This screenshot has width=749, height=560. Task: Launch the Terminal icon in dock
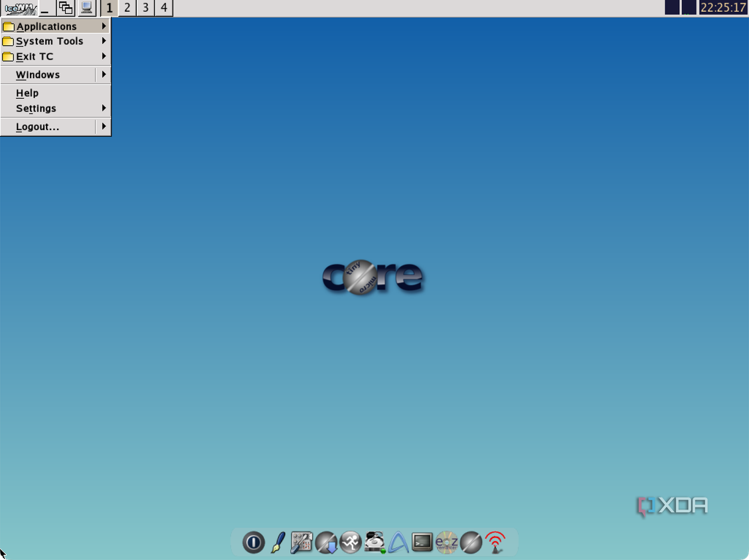(422, 542)
